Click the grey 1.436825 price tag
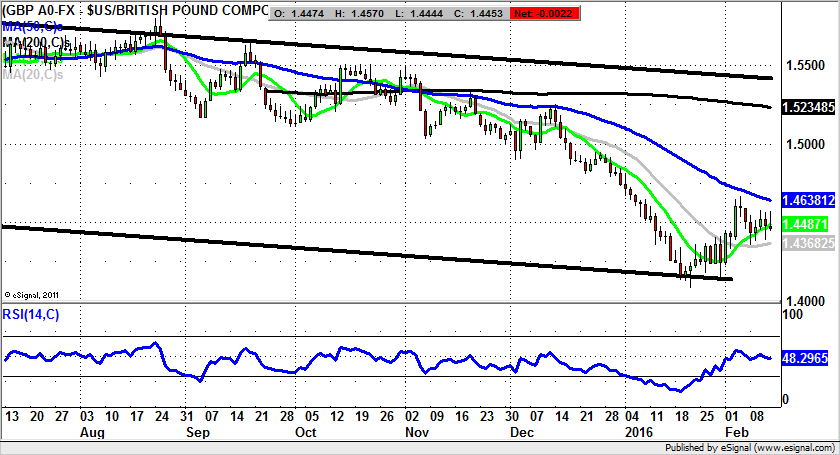This screenshot has width=840, height=455. click(x=807, y=243)
